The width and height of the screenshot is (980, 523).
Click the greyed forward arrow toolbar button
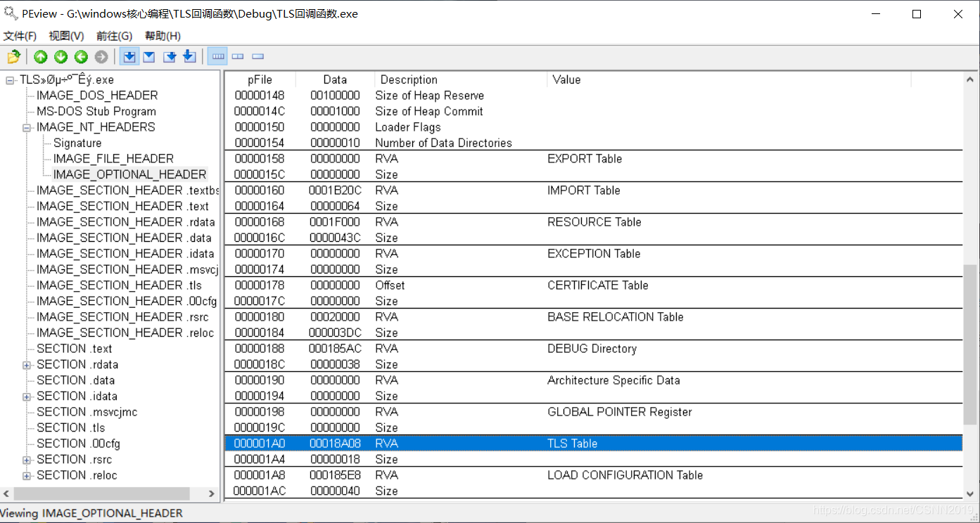pyautogui.click(x=101, y=57)
